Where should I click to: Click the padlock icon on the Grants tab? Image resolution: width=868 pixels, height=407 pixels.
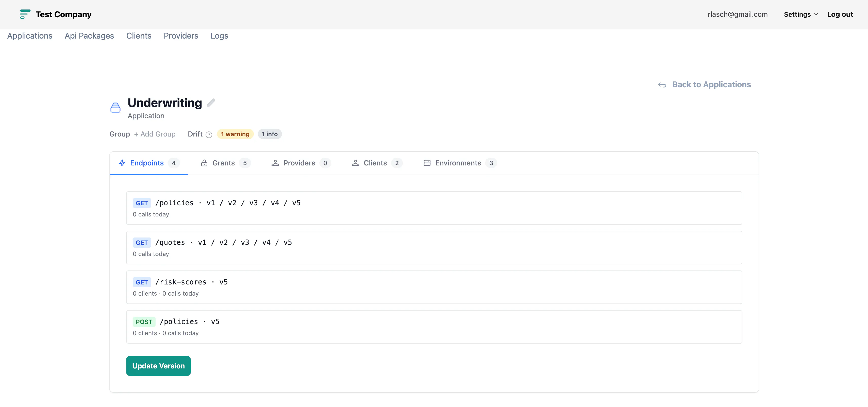point(204,163)
